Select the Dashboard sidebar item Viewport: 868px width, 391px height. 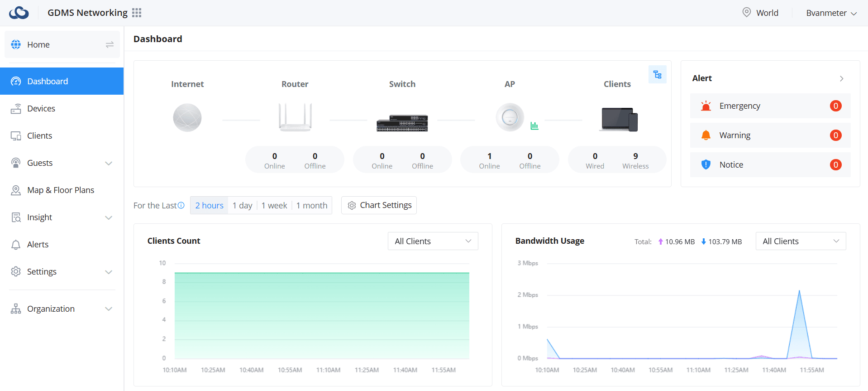point(62,81)
